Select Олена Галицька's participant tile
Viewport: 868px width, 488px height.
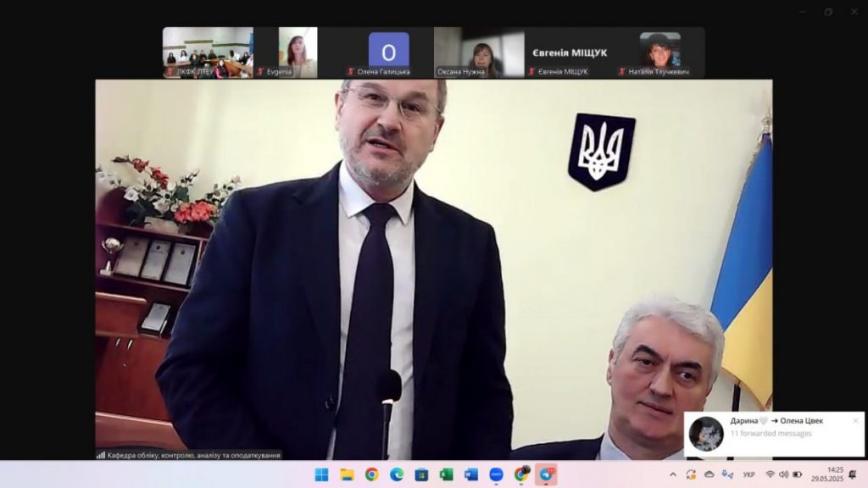point(388,53)
